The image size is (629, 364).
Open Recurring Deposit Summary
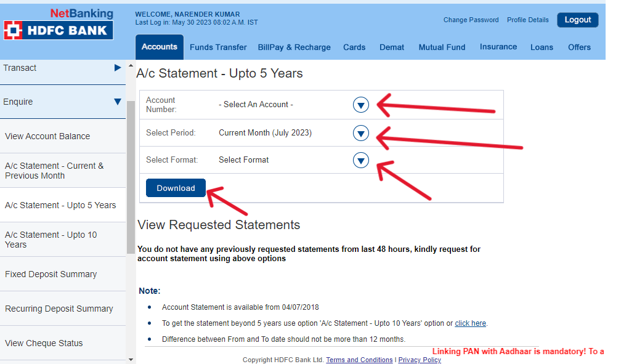(x=63, y=309)
